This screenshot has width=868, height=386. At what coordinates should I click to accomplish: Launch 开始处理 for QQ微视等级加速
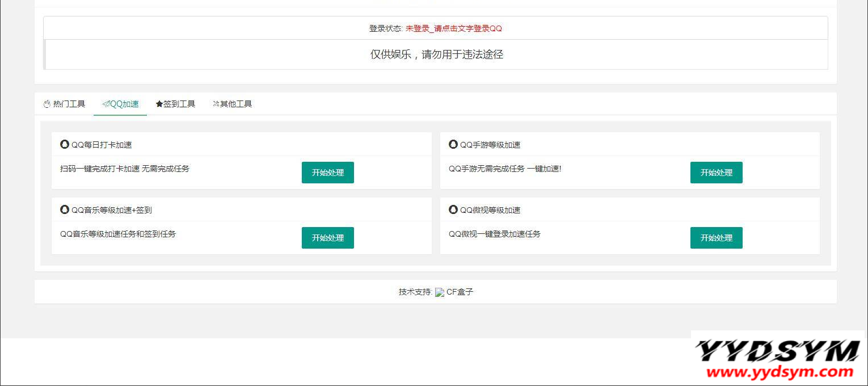click(x=716, y=238)
